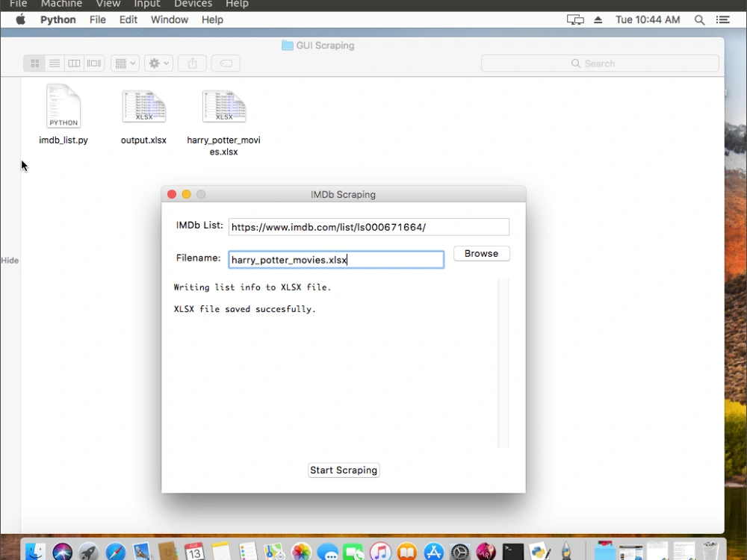Open Launchpad from the Dock
747x560 pixels.
[x=89, y=552]
